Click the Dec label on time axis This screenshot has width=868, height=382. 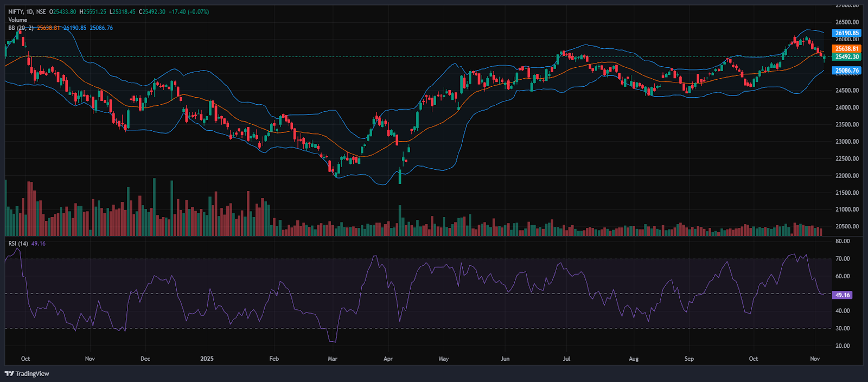145,359
